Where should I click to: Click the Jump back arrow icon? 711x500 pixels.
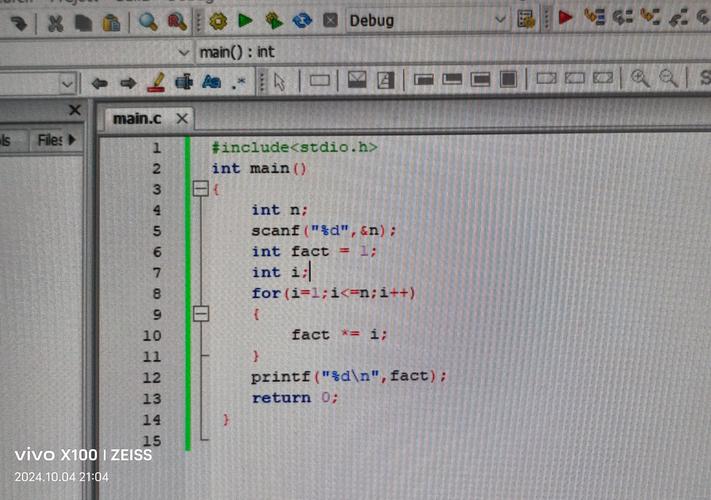tap(99, 83)
